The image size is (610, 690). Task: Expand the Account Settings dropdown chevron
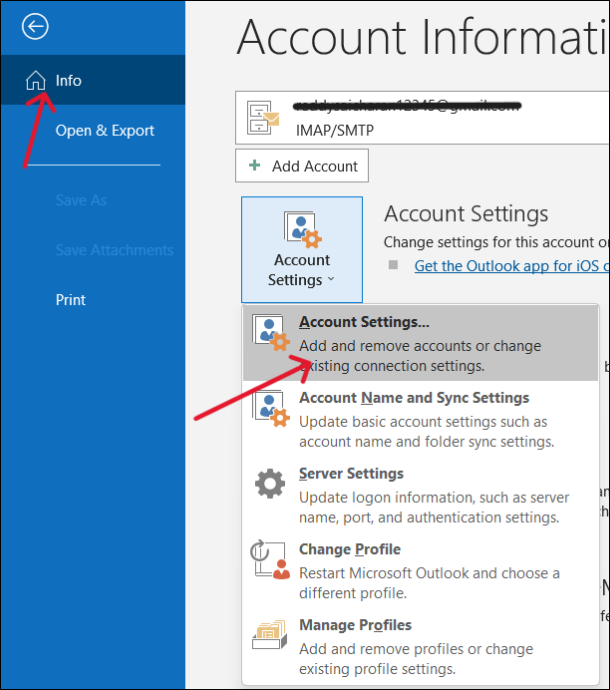[331, 279]
